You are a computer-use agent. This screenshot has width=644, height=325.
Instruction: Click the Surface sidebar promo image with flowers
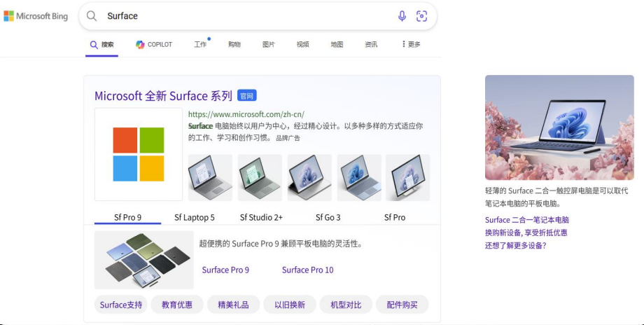[x=559, y=127]
